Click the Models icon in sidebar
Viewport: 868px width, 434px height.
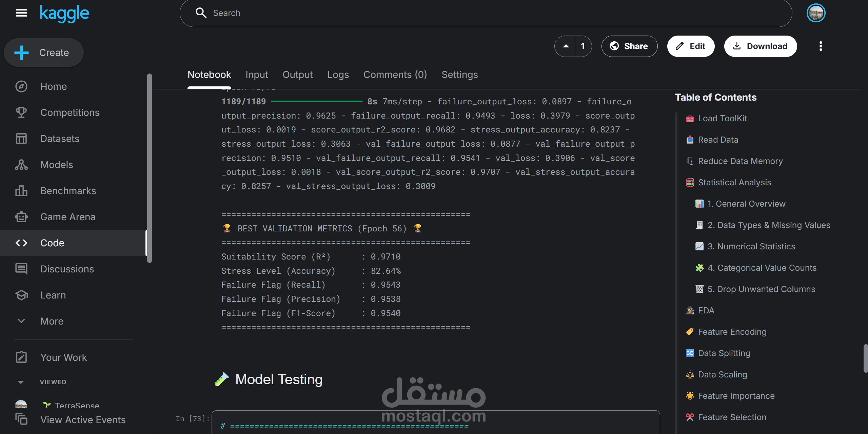pyautogui.click(x=21, y=165)
